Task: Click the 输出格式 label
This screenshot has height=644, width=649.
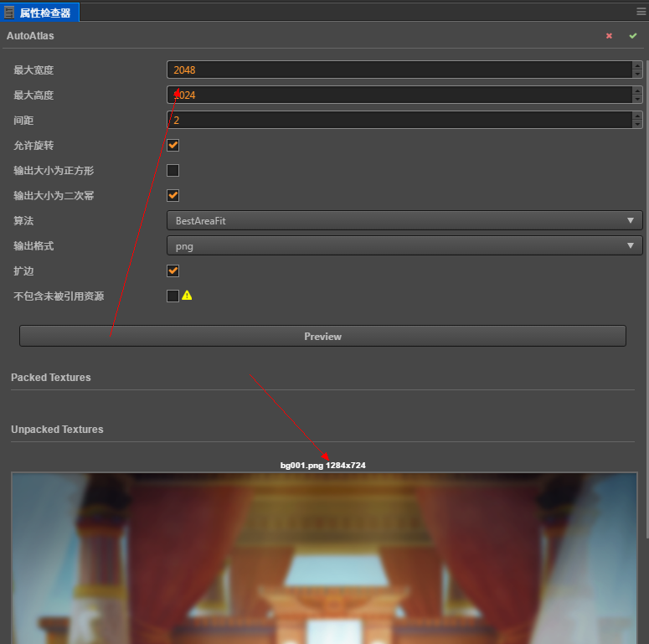Action: coord(33,246)
